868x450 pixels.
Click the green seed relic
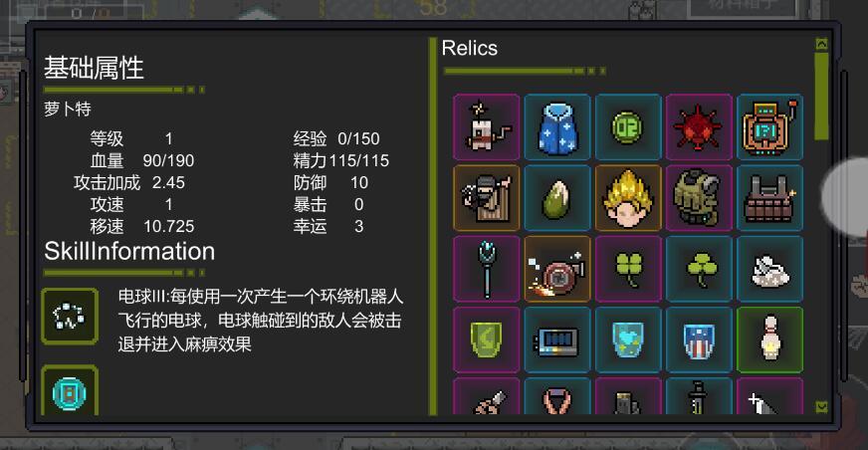pyautogui.click(x=557, y=198)
